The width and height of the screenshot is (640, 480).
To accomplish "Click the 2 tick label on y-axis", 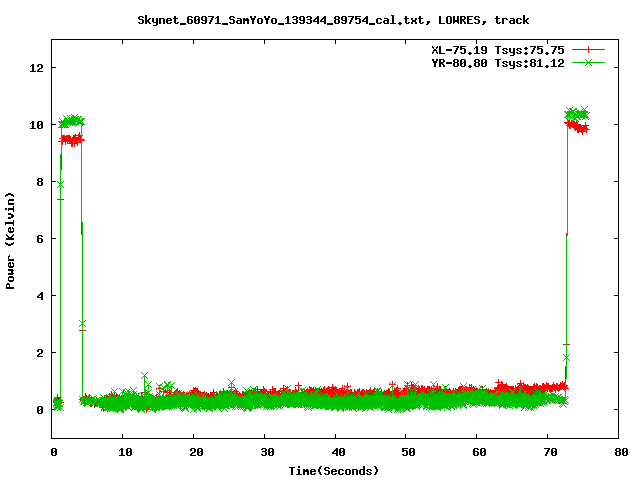I will tap(41, 353).
